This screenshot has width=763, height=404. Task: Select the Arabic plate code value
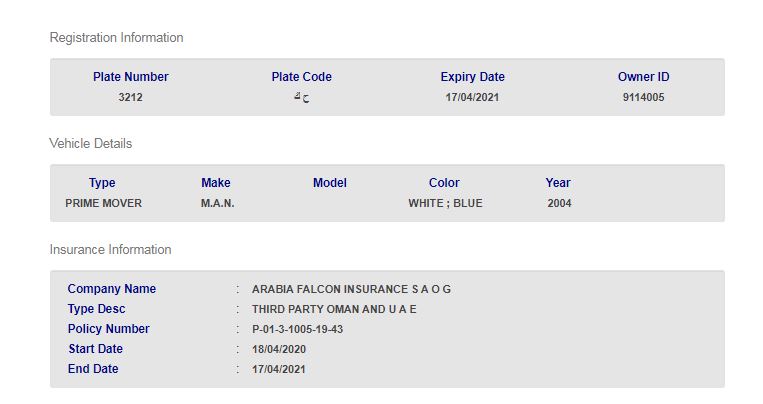point(301,98)
